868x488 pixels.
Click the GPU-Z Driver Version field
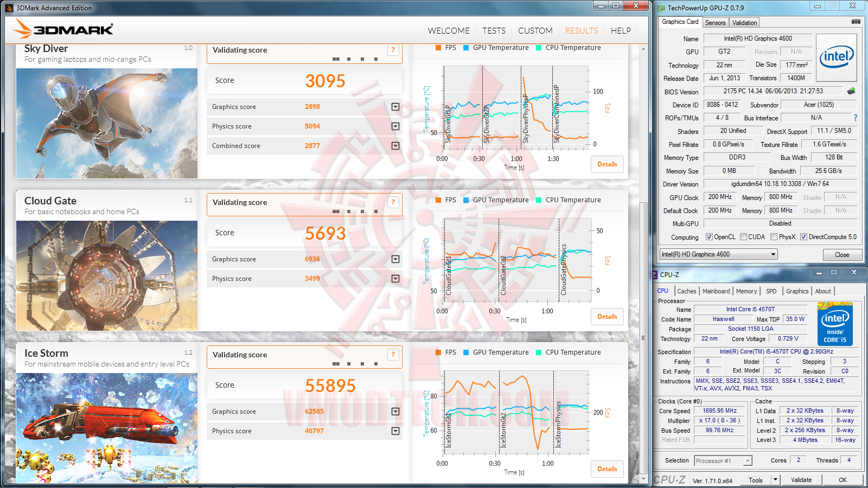[780, 184]
